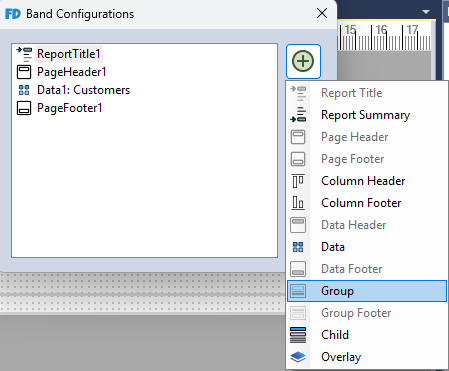The height and width of the screenshot is (371, 449).
Task: Click the Page Footer icon in menu
Action: 298,159
